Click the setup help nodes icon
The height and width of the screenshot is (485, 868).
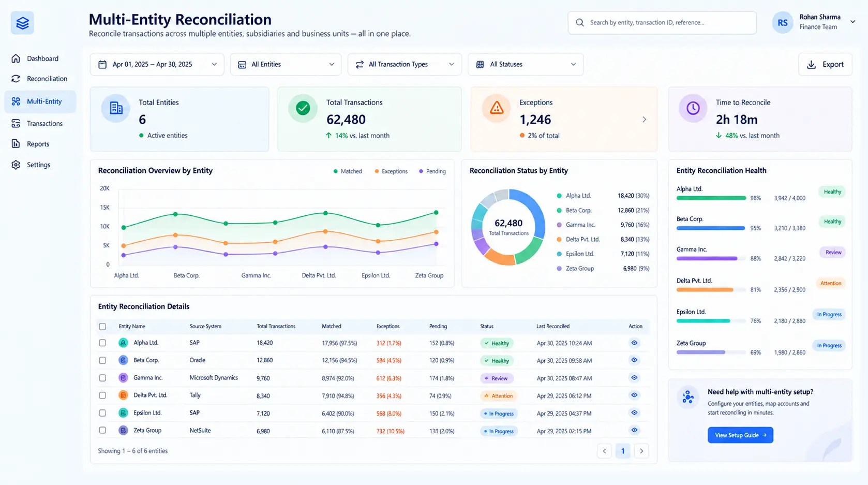688,397
